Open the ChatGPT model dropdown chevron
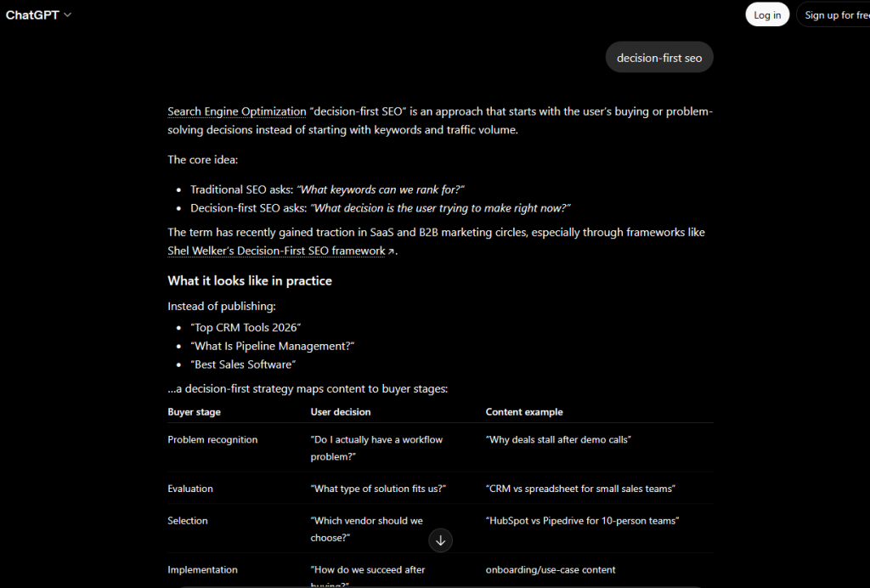The height and width of the screenshot is (588, 870). [68, 15]
